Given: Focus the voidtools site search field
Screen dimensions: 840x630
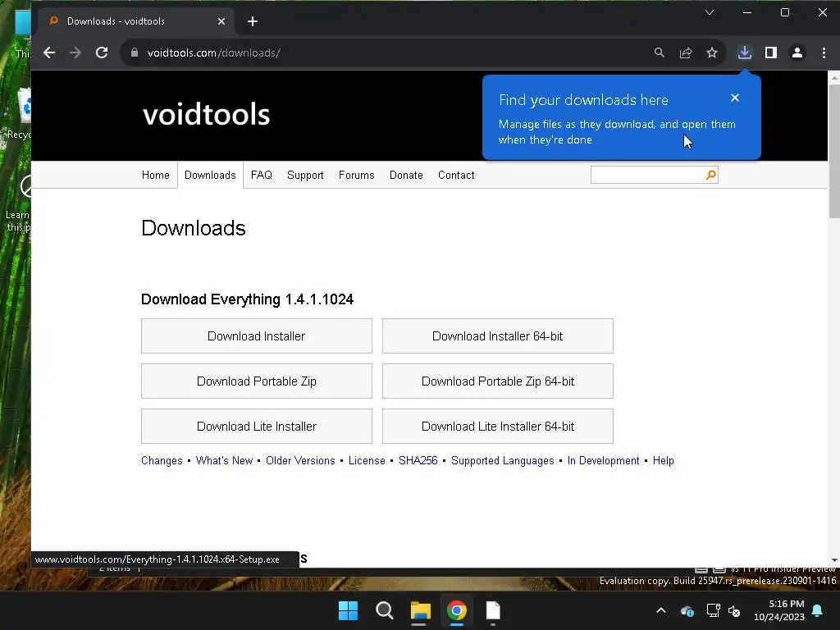Looking at the screenshot, I should (648, 175).
